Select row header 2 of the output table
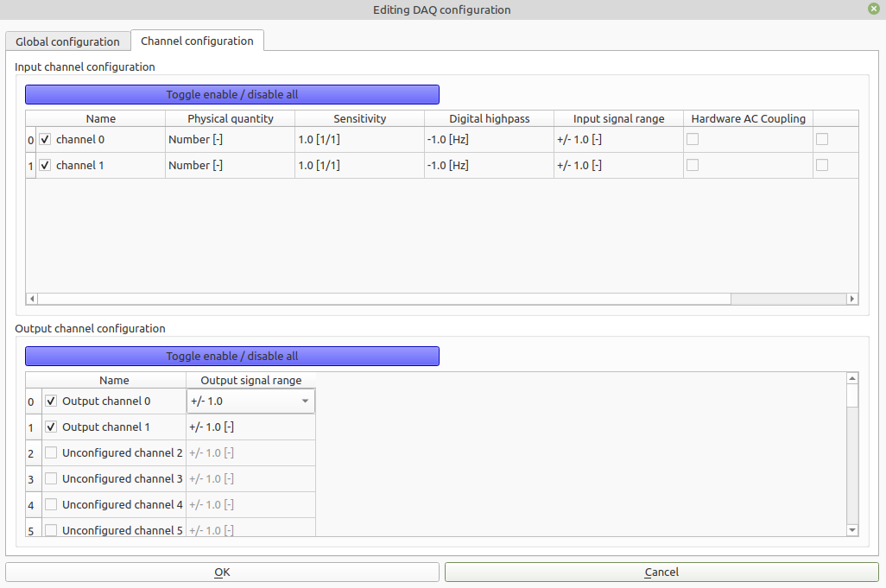This screenshot has width=886, height=588. click(34, 453)
